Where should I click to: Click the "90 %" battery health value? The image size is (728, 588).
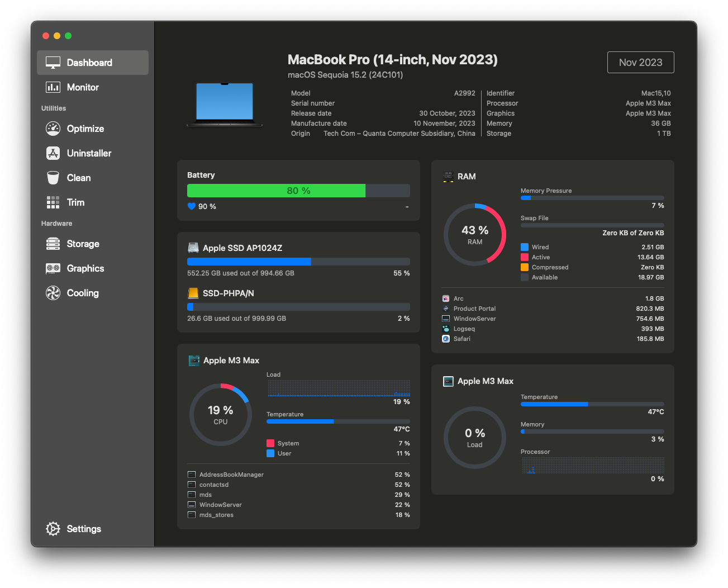(207, 206)
